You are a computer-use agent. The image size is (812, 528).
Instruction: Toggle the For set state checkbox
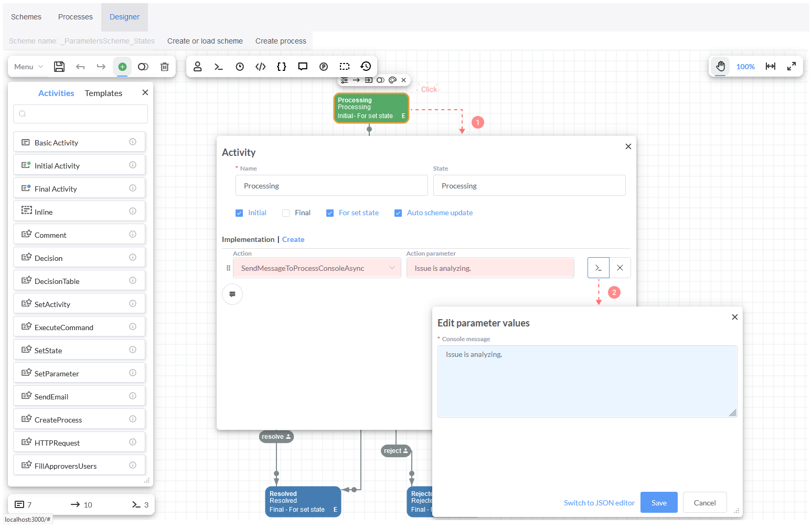click(x=330, y=213)
